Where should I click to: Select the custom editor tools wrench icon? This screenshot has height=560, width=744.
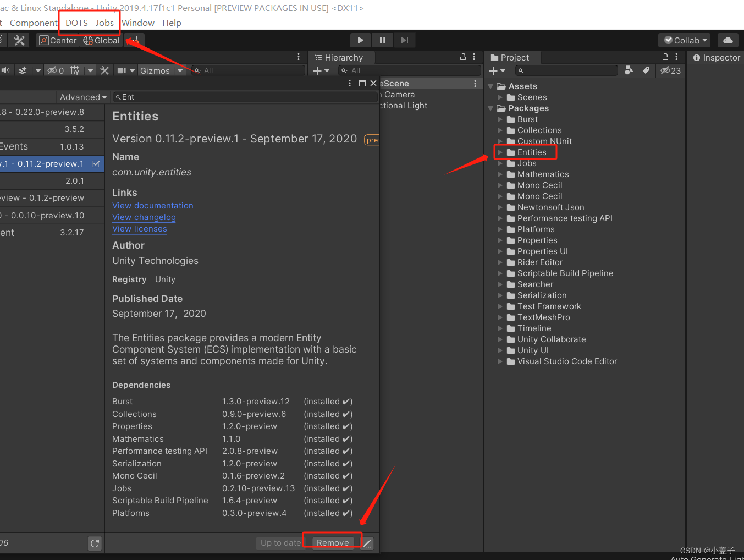pyautogui.click(x=20, y=40)
